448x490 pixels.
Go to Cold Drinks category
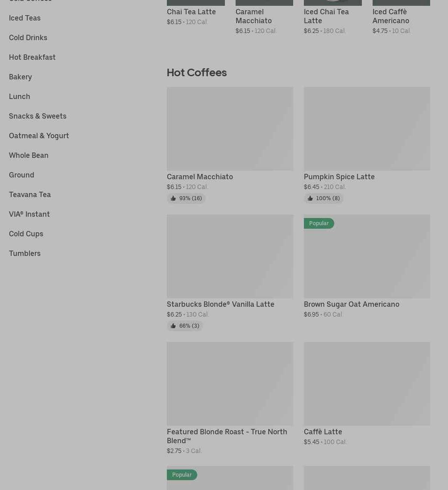[x=28, y=37]
